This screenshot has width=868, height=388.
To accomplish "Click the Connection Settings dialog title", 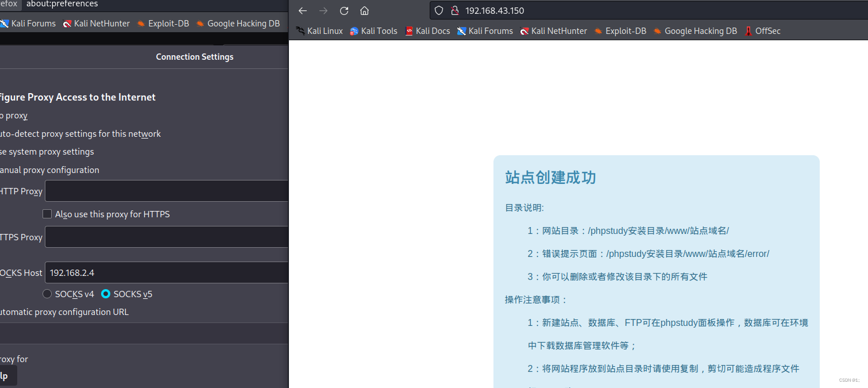I will [195, 57].
